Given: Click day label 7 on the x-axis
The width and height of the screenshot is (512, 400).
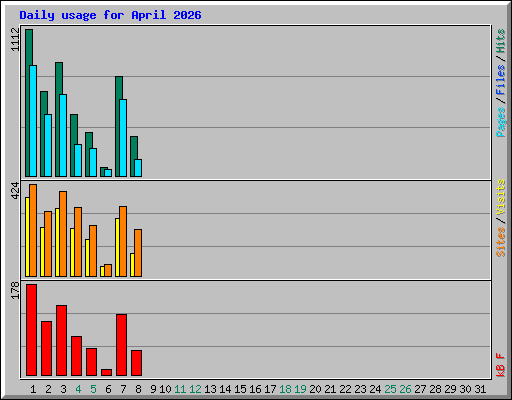Looking at the screenshot, I should pyautogui.click(x=123, y=389).
